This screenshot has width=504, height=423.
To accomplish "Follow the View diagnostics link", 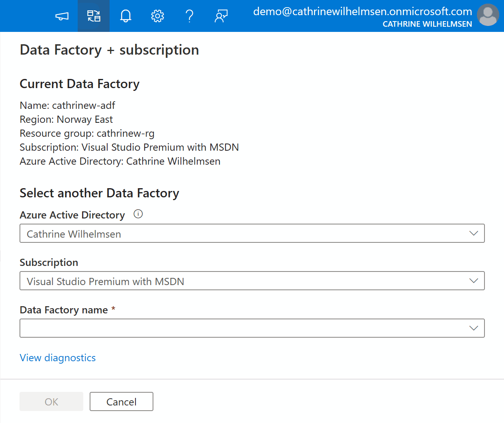I will pos(58,358).
